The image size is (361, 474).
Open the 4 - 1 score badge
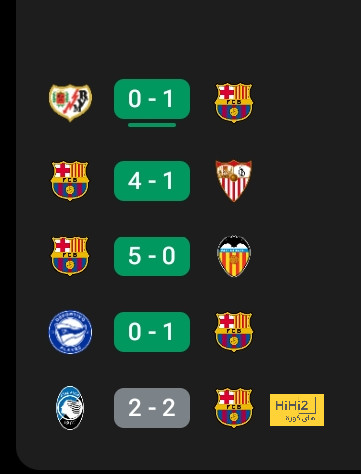pyautogui.click(x=152, y=181)
